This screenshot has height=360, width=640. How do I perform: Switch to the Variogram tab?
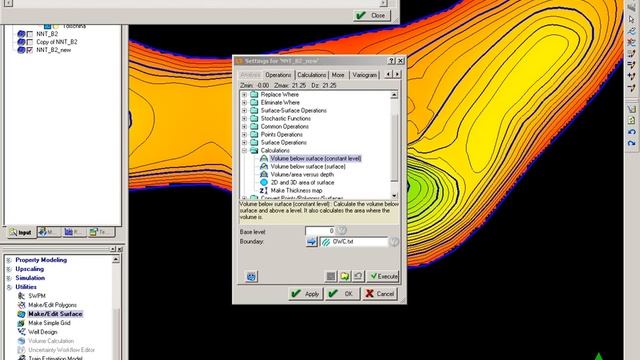pyautogui.click(x=364, y=75)
